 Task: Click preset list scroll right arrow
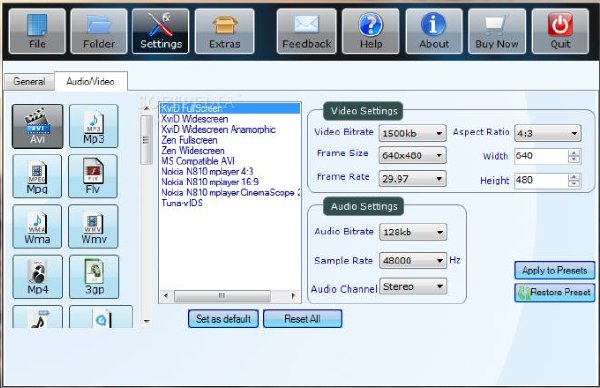click(x=293, y=296)
